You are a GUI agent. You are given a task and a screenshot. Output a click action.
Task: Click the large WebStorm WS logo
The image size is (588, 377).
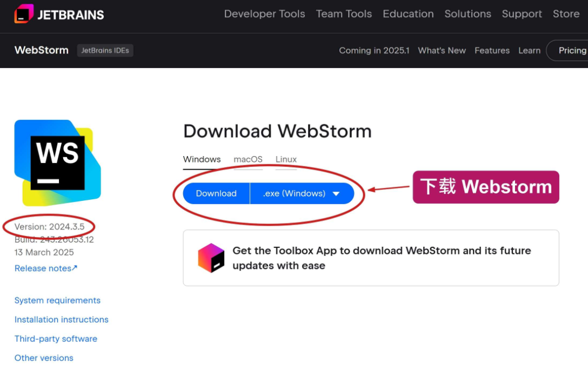tap(58, 163)
